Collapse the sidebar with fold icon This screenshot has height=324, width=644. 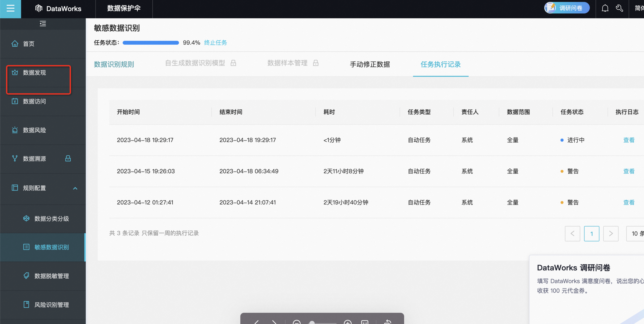coord(43,24)
